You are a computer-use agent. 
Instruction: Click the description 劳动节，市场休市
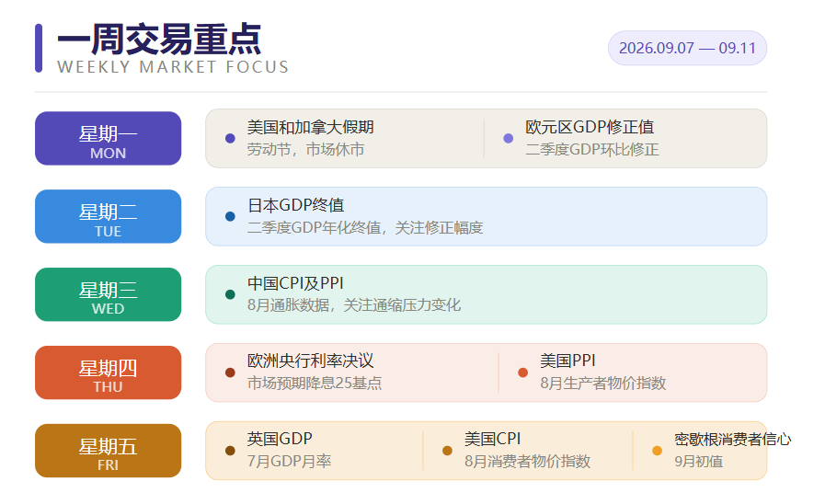305,149
